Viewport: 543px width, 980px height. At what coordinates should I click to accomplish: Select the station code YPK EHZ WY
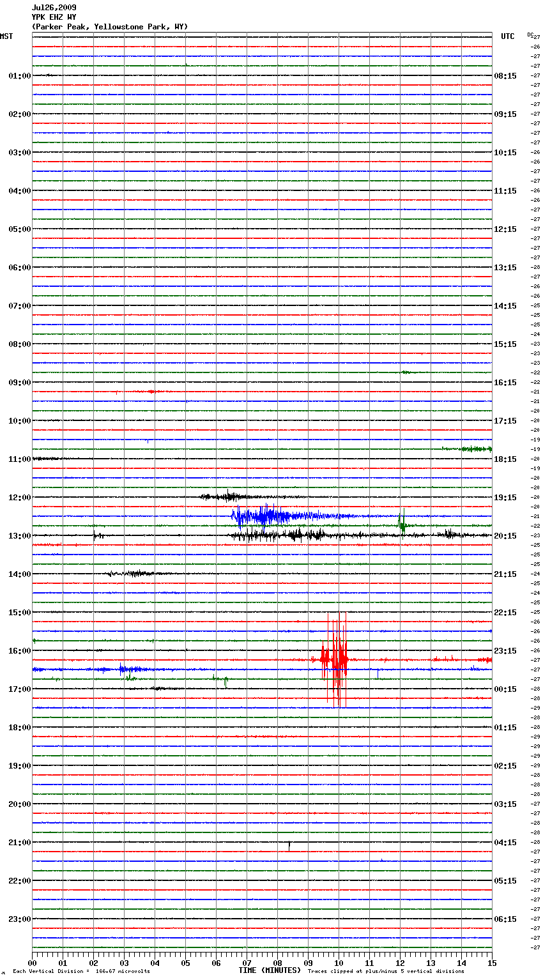coord(54,17)
